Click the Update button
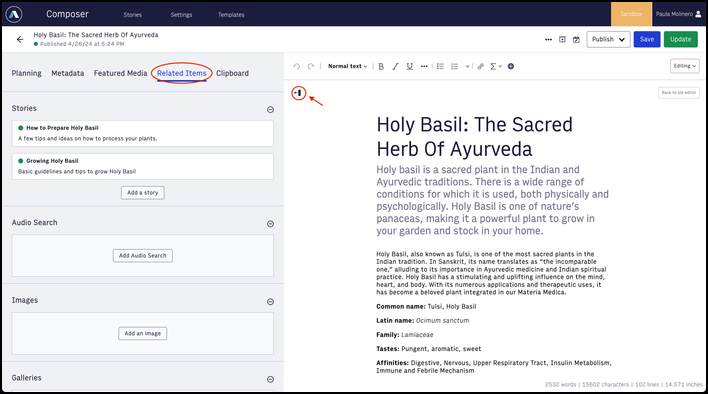 point(680,39)
